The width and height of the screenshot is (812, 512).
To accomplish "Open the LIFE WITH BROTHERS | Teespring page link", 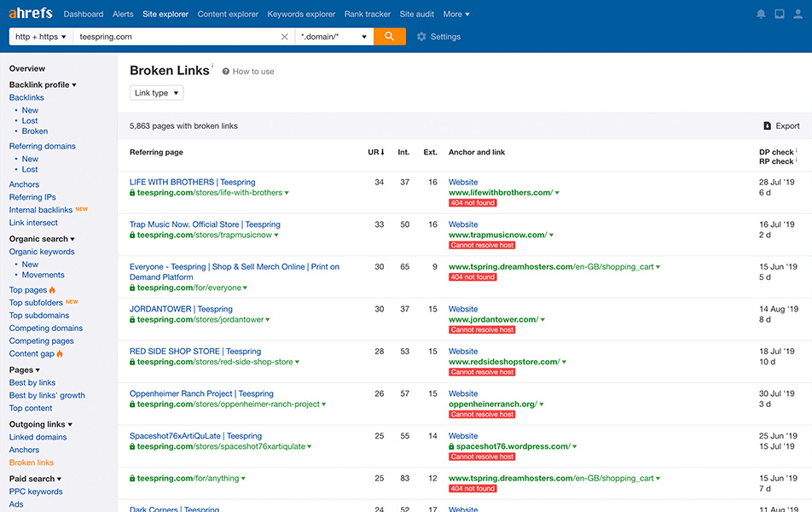I will tap(192, 182).
